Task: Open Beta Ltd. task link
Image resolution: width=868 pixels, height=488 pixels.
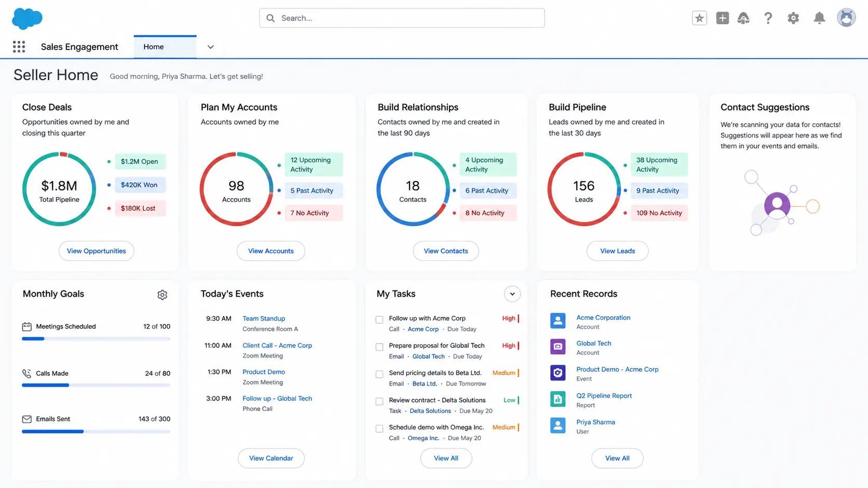Action: [425, 384]
